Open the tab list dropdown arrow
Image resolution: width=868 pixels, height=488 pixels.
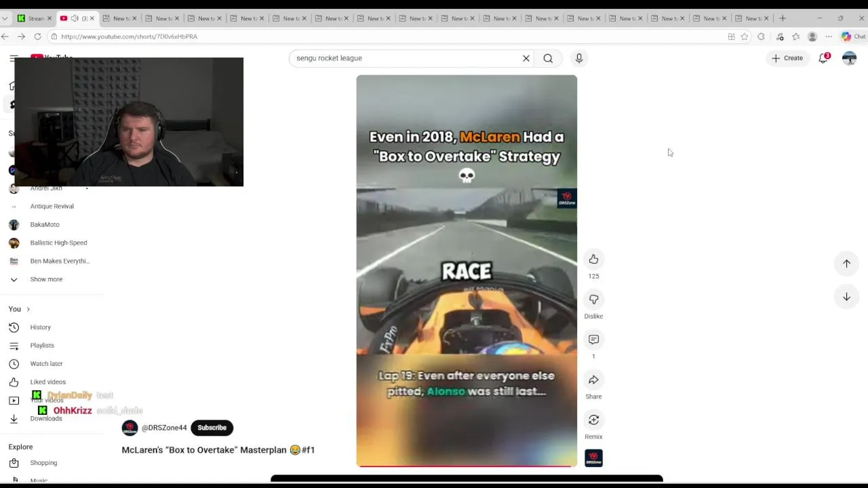point(5,18)
